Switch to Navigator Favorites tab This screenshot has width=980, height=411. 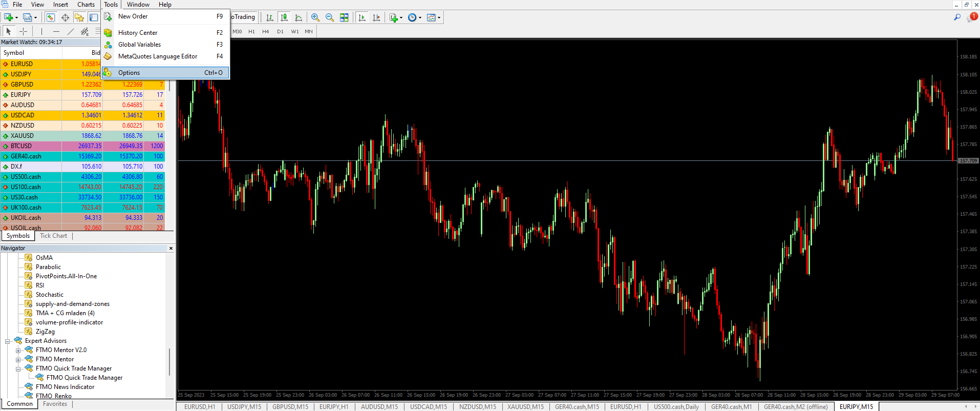[55, 404]
